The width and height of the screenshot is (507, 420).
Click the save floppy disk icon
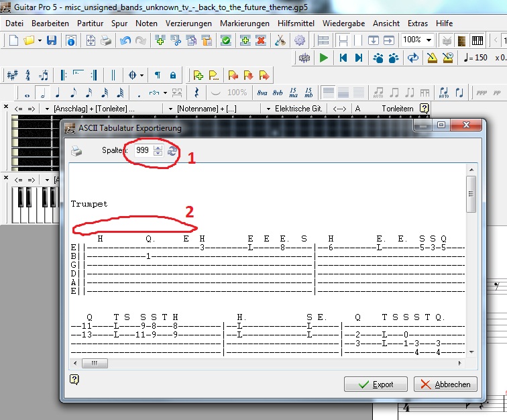pos(52,40)
